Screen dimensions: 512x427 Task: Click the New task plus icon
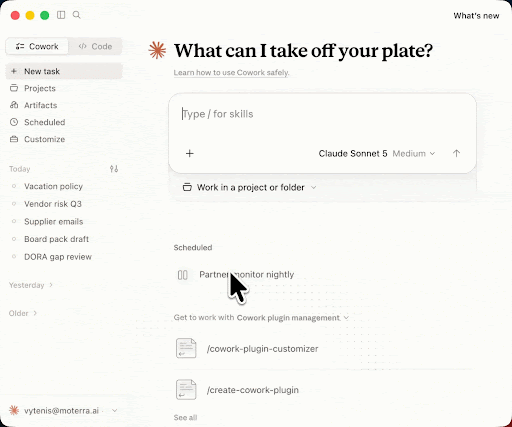[14, 71]
